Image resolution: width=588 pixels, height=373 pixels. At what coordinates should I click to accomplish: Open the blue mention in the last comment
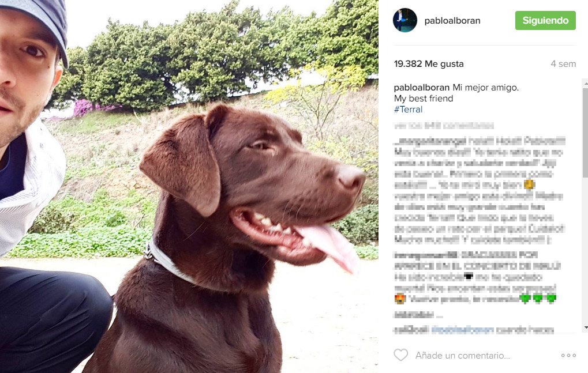462,330
